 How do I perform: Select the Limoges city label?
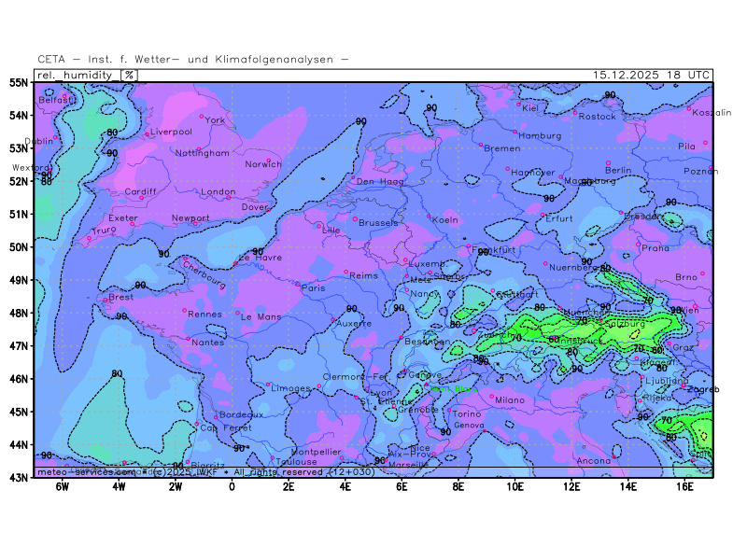tap(292, 388)
